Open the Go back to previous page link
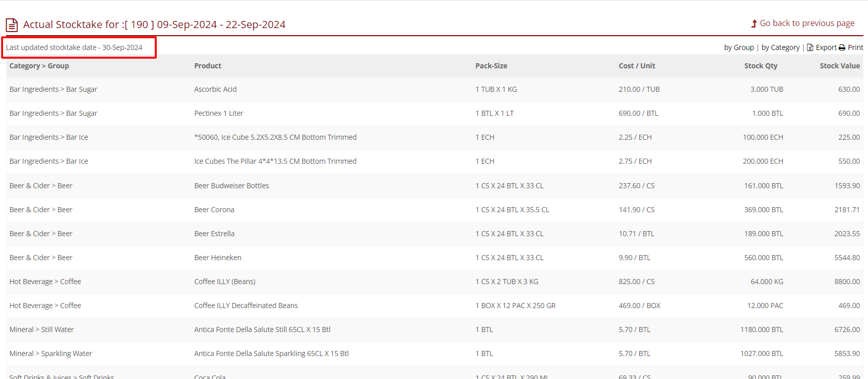Viewport: 868px width, 379px height. point(807,23)
